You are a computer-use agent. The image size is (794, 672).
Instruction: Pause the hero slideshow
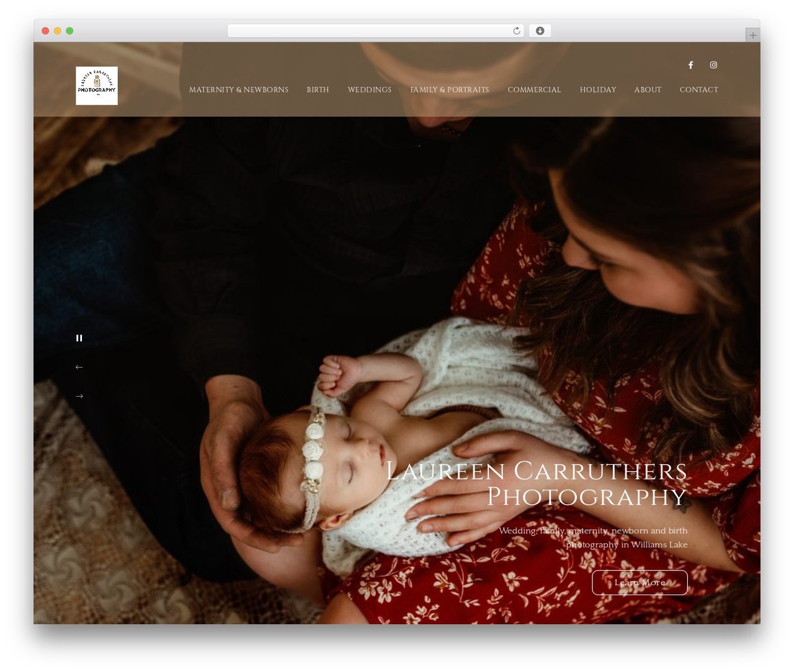[79, 338]
